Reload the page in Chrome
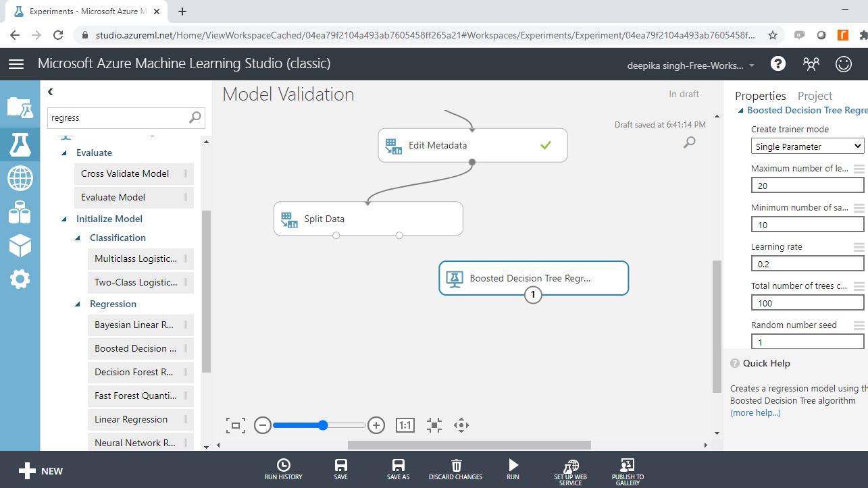 58,35
